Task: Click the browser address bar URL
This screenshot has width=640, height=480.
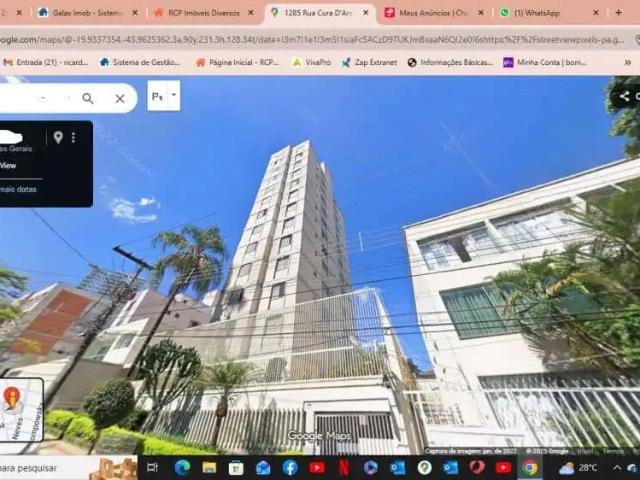Action: point(300,39)
